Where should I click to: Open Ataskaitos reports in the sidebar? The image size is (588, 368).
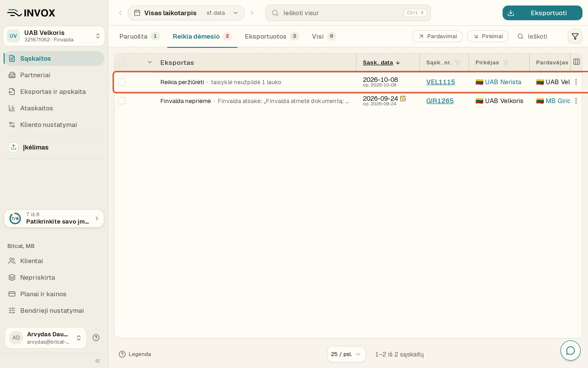[x=54, y=108]
